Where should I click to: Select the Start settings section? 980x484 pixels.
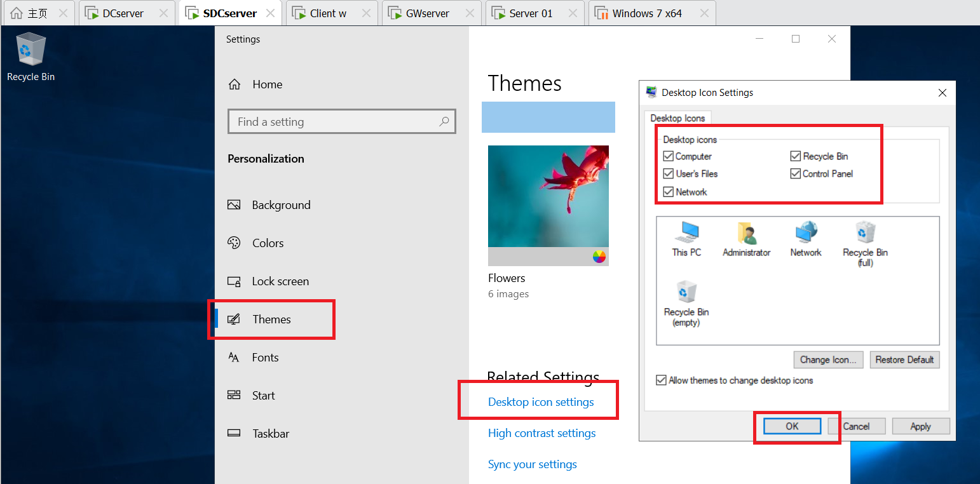[x=262, y=395]
